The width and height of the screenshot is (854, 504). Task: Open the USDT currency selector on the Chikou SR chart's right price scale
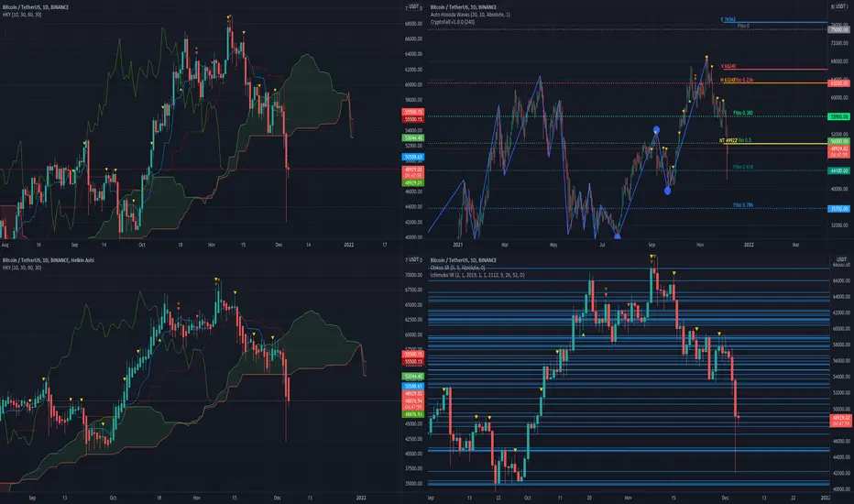coord(841,260)
